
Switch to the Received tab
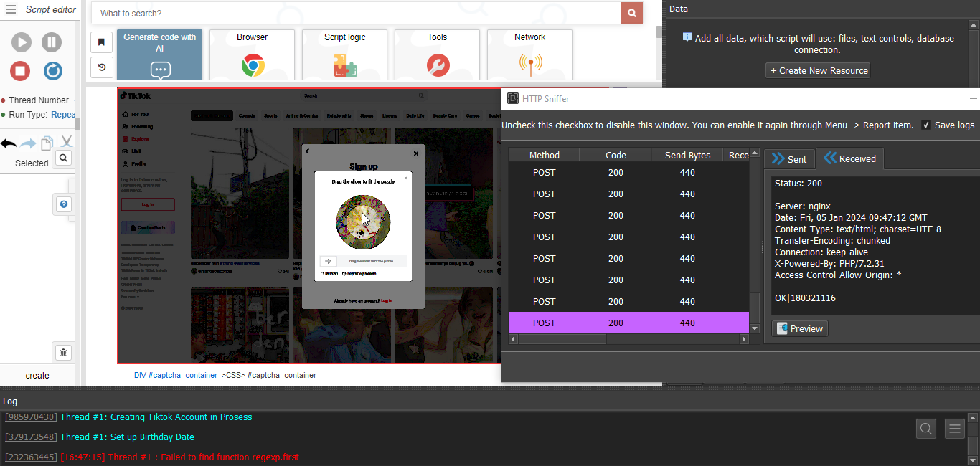click(x=850, y=158)
